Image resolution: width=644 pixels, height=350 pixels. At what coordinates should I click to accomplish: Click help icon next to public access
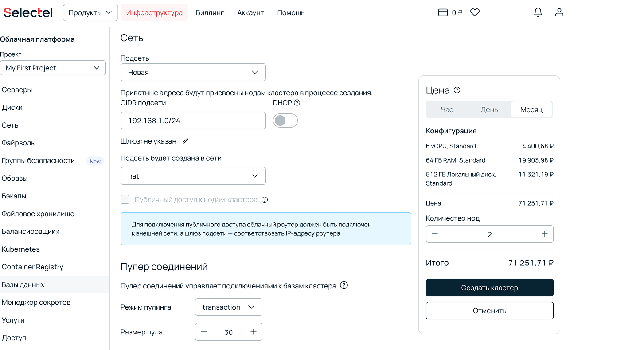(x=265, y=200)
